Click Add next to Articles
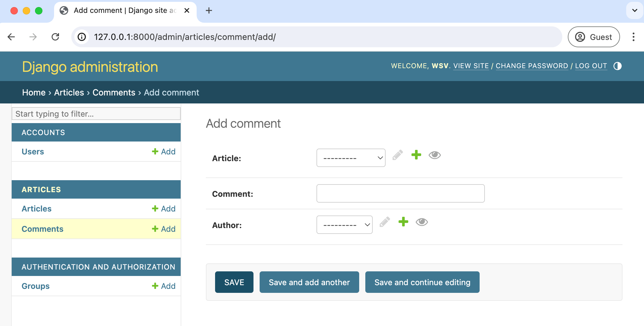Screen dimensions: 644x326 [x=164, y=209]
